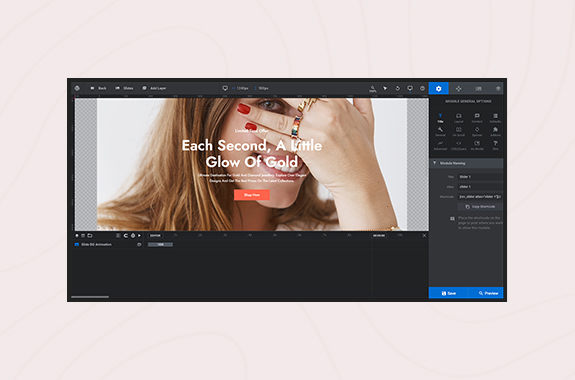Click the Preview button

pos(486,293)
